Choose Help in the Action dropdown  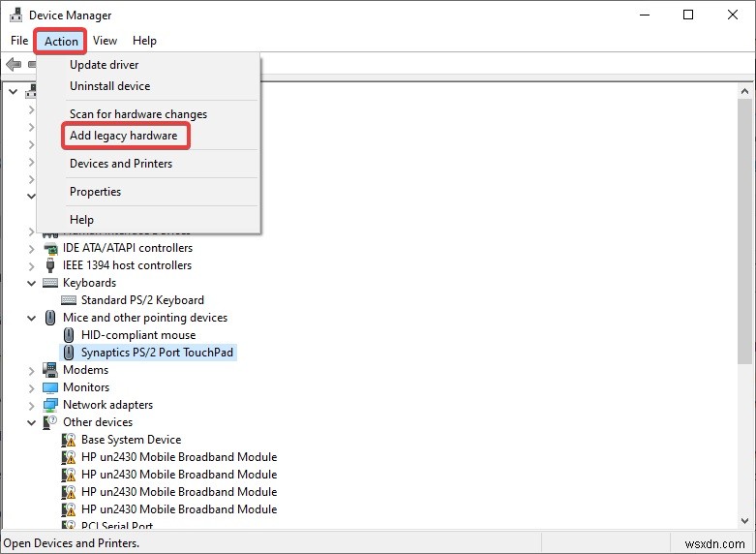click(148, 220)
